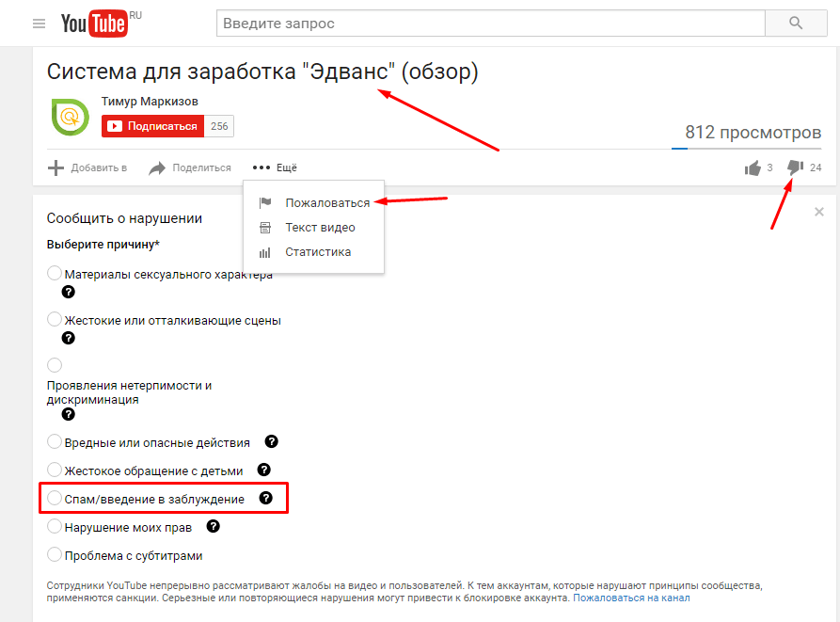
Task: Choose Статистика from the dropdown menu
Action: tap(313, 252)
